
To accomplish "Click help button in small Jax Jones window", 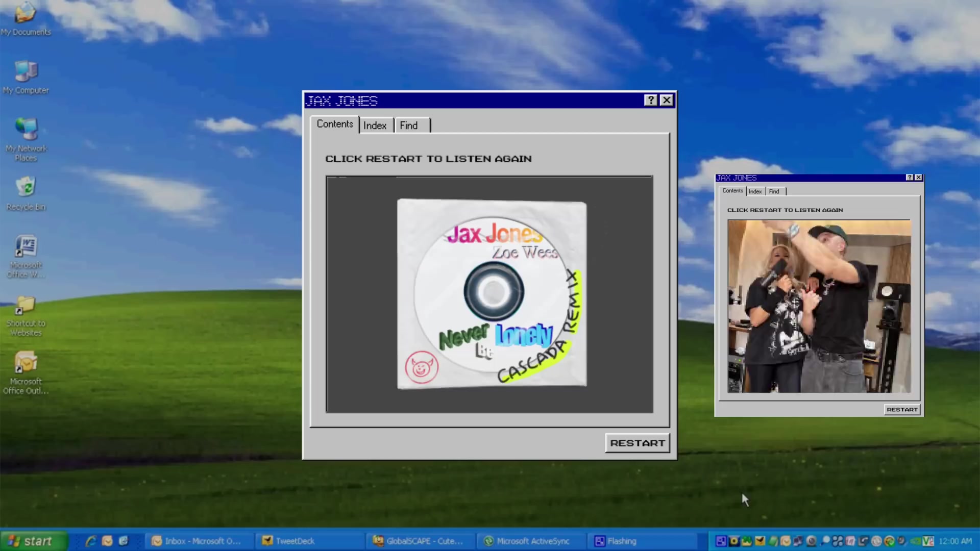I will tap(910, 178).
